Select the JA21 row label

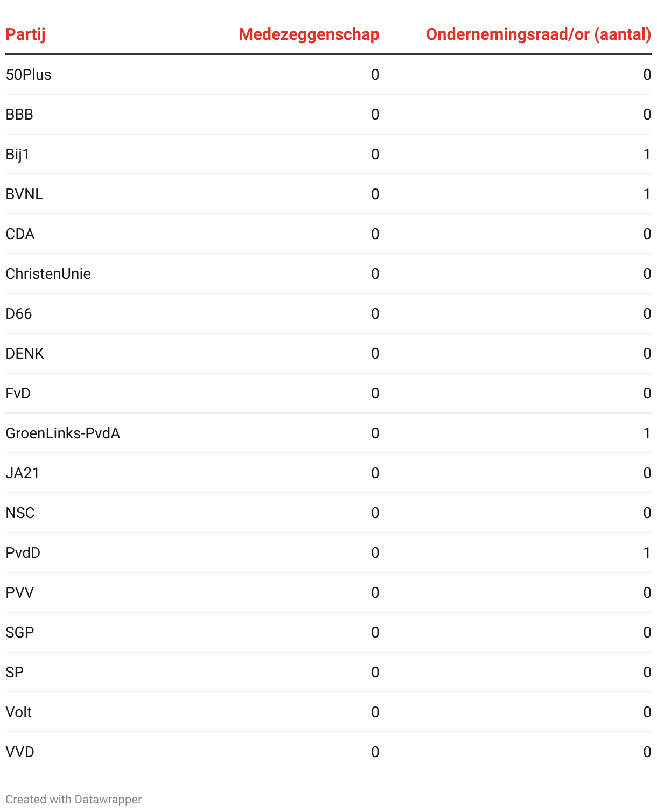23,473
